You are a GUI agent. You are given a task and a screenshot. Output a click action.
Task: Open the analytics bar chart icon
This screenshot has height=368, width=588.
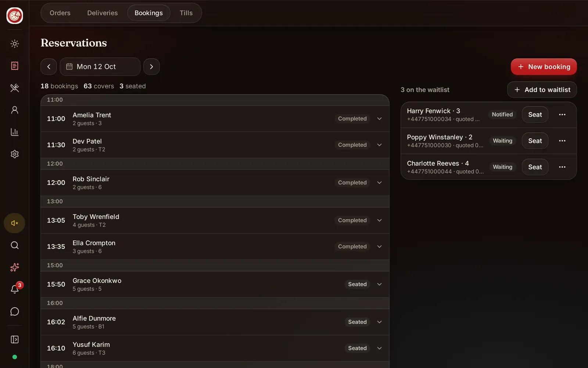[15, 132]
